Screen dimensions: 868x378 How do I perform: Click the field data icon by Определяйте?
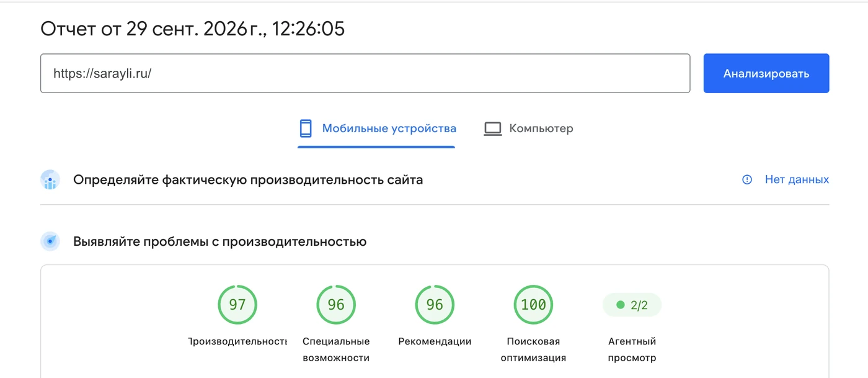[50, 180]
